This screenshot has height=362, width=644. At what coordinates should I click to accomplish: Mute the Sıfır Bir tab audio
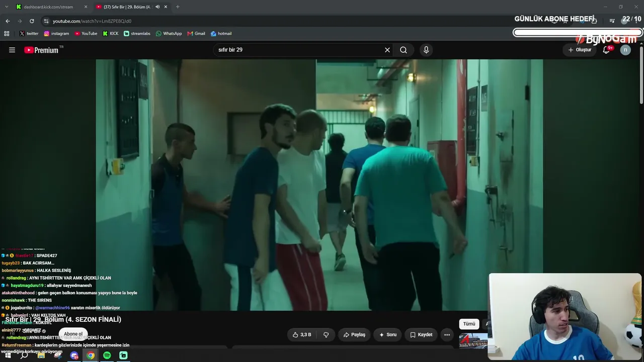pos(157,7)
